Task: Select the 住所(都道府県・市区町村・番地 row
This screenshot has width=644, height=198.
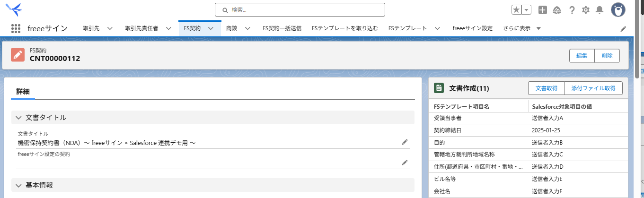Action: pos(529,167)
